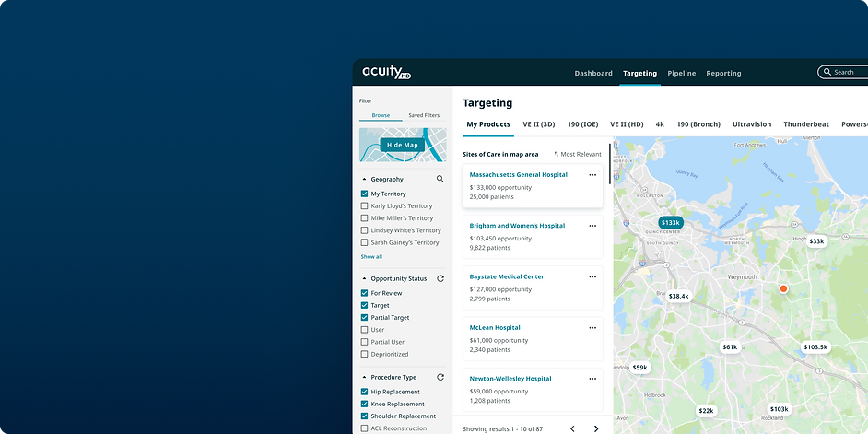
Task: Uncheck Hip Replacement procedure
Action: (x=364, y=392)
